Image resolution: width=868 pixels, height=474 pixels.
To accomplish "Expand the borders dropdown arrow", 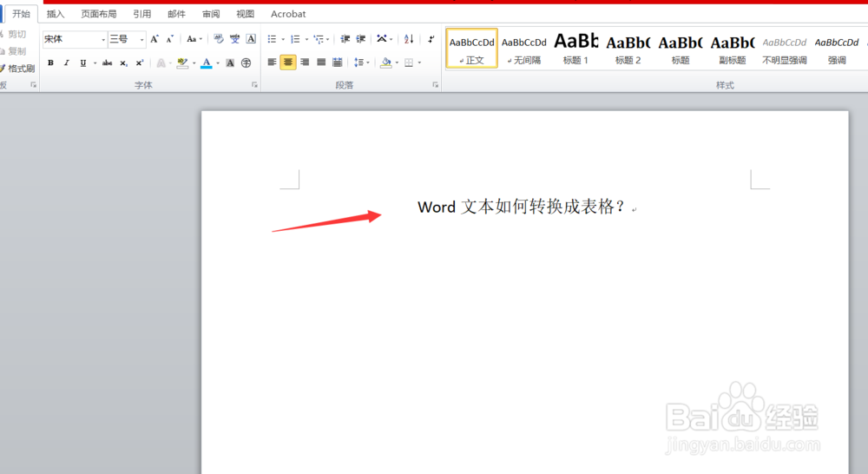I will point(419,63).
